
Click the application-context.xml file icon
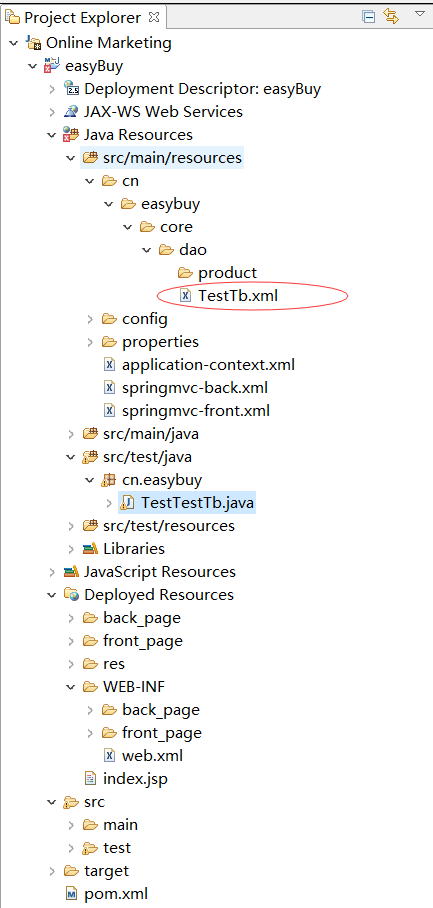point(109,365)
